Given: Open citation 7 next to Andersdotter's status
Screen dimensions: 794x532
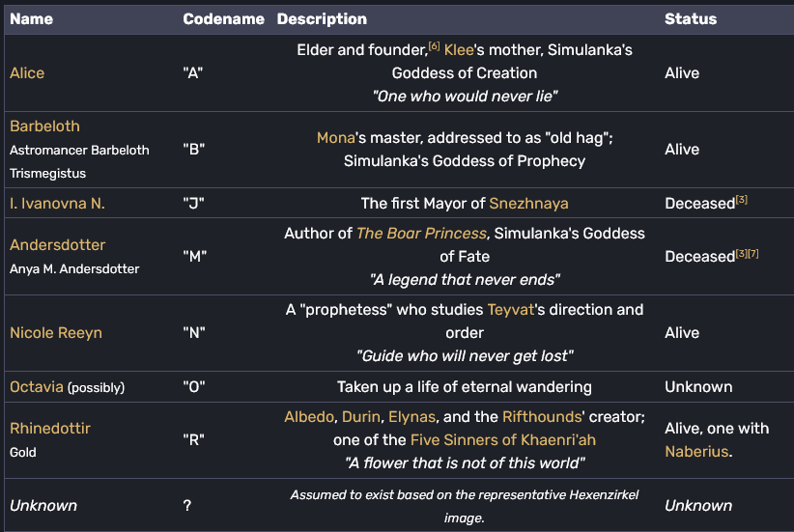Looking at the screenshot, I should pyautogui.click(x=753, y=253).
